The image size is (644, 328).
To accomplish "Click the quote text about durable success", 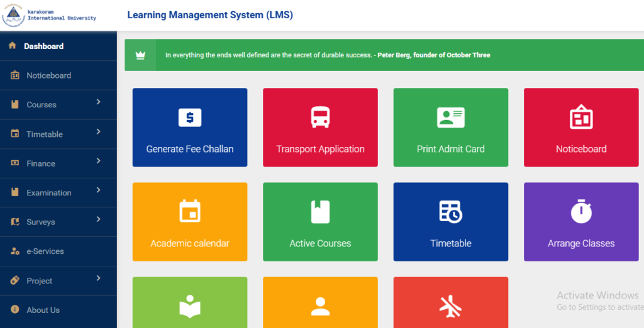I will coord(269,55).
